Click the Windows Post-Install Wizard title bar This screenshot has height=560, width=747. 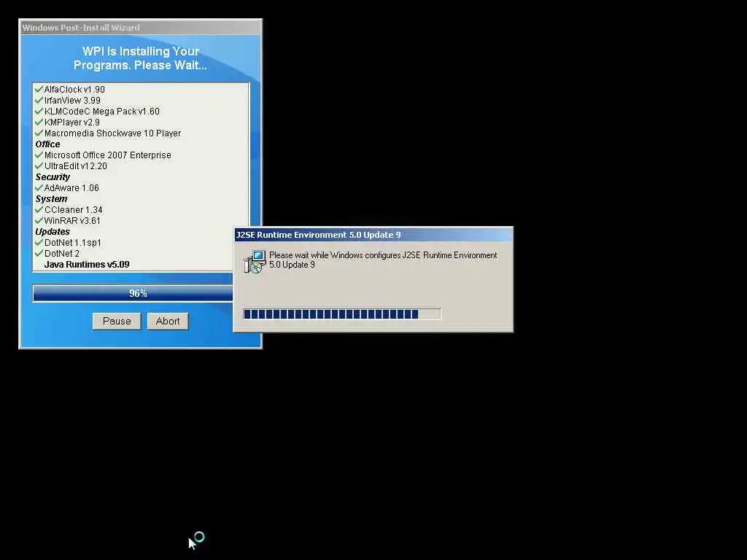pos(141,28)
